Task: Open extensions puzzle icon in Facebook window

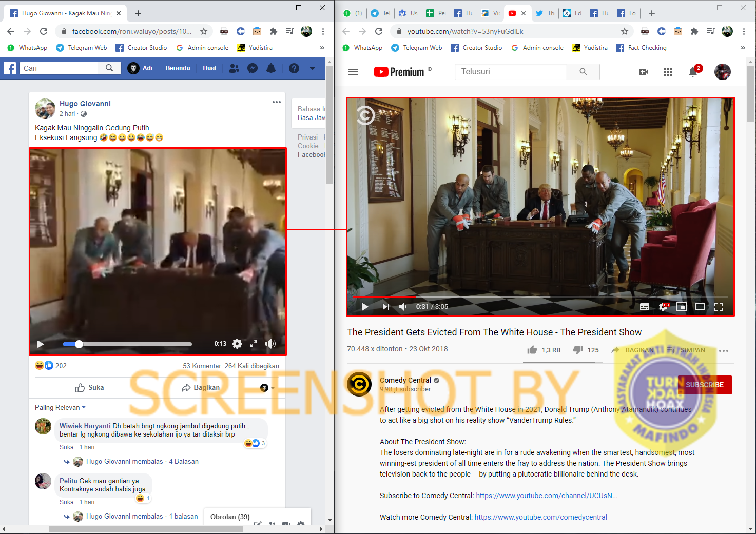Action: tap(274, 31)
